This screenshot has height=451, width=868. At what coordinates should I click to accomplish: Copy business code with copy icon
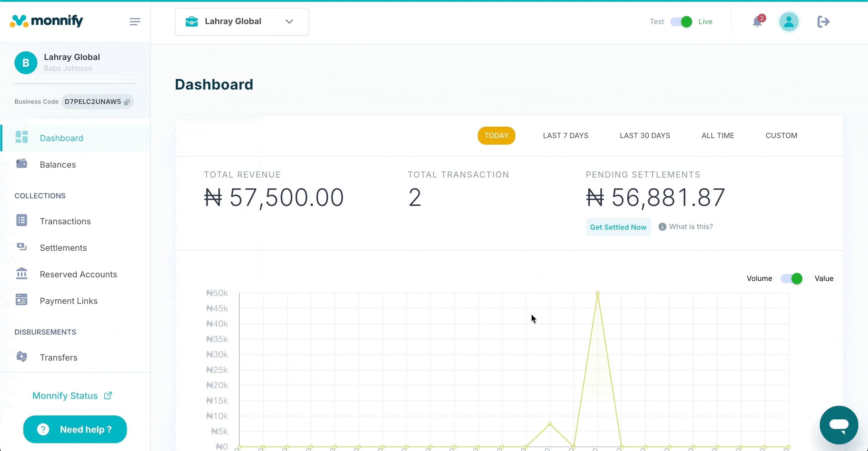click(x=127, y=102)
